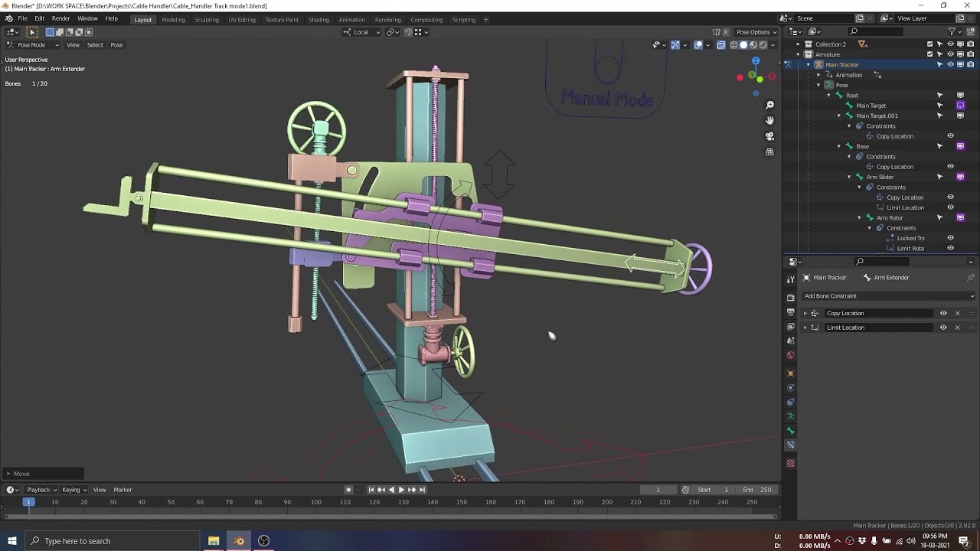The image size is (980, 551).
Task: Toggle visibility of the Copy Location constraint panel
Action: click(x=942, y=313)
